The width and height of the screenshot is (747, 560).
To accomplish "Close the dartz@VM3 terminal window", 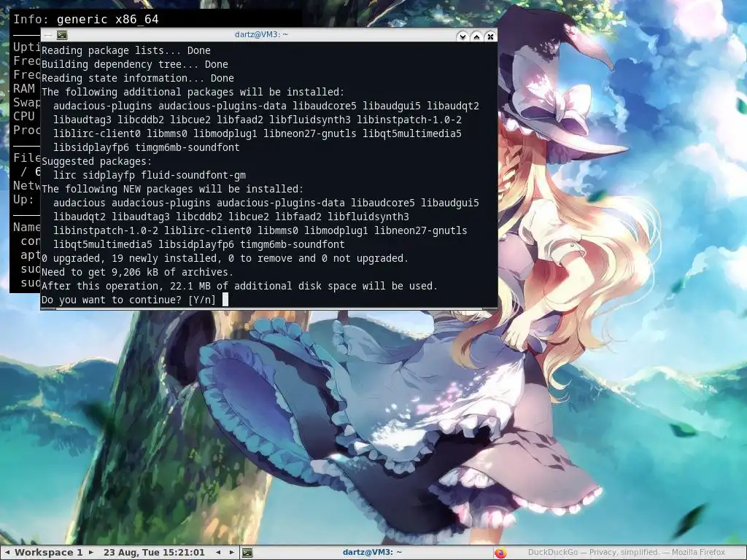I will pos(491,36).
